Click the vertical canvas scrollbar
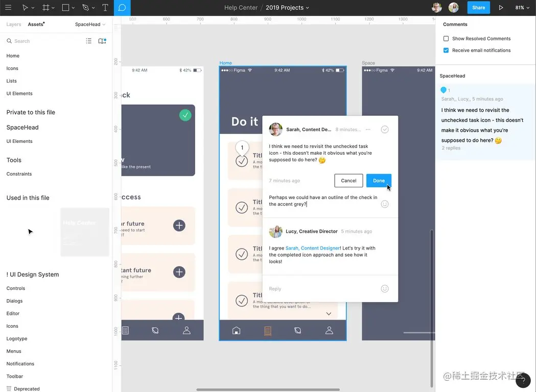536x392 pixels. pos(431,308)
